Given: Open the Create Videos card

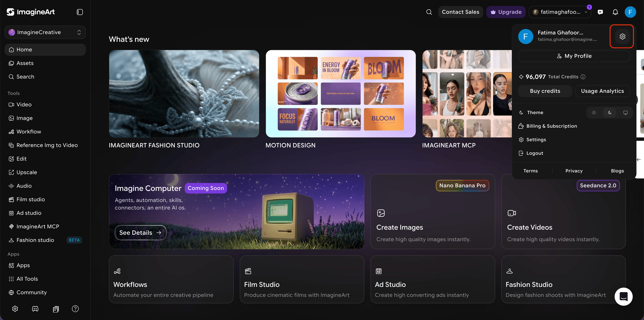Looking at the screenshot, I should (x=563, y=212).
